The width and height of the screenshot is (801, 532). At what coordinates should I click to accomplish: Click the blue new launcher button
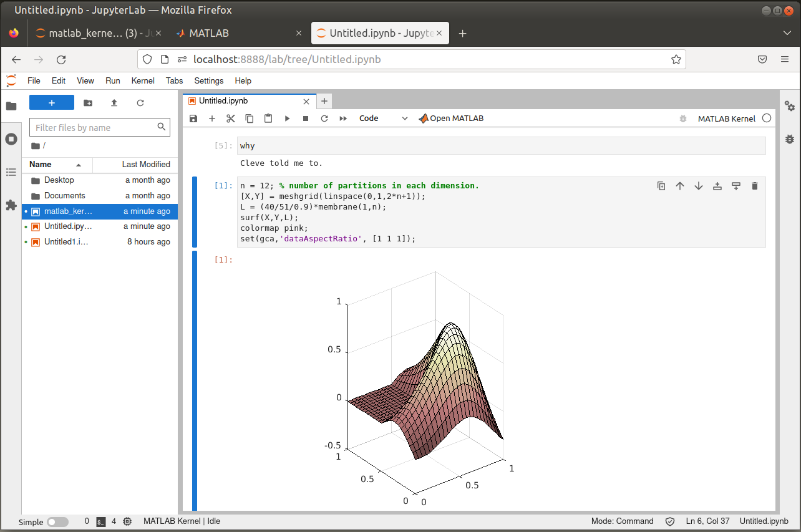(52, 103)
